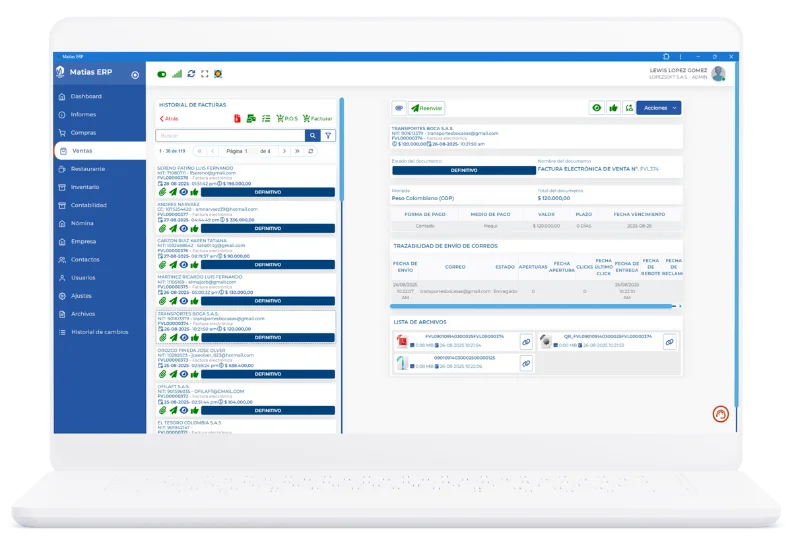
Task: Click attachment clip on GARZON RUIZ KAREN invoice
Action: pyautogui.click(x=162, y=265)
